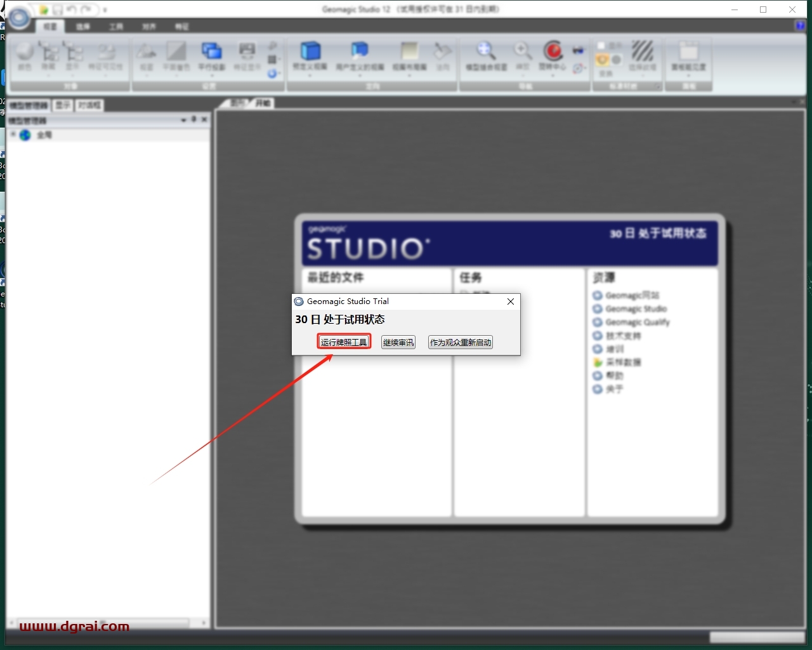The height and width of the screenshot is (650, 812).
Task: Switch to the 特征 ribbon tab
Action: click(182, 27)
